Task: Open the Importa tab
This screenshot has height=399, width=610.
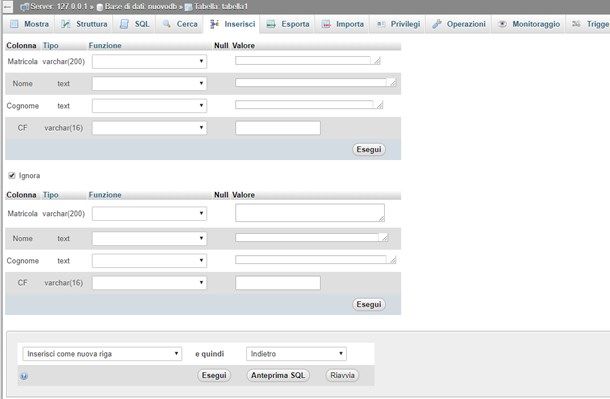Action: 342,24
